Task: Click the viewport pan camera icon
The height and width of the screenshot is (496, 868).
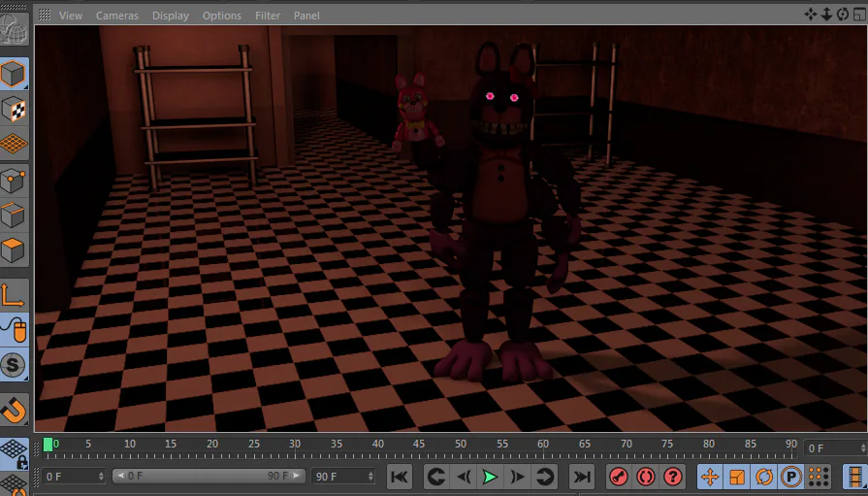Action: pyautogui.click(x=811, y=15)
